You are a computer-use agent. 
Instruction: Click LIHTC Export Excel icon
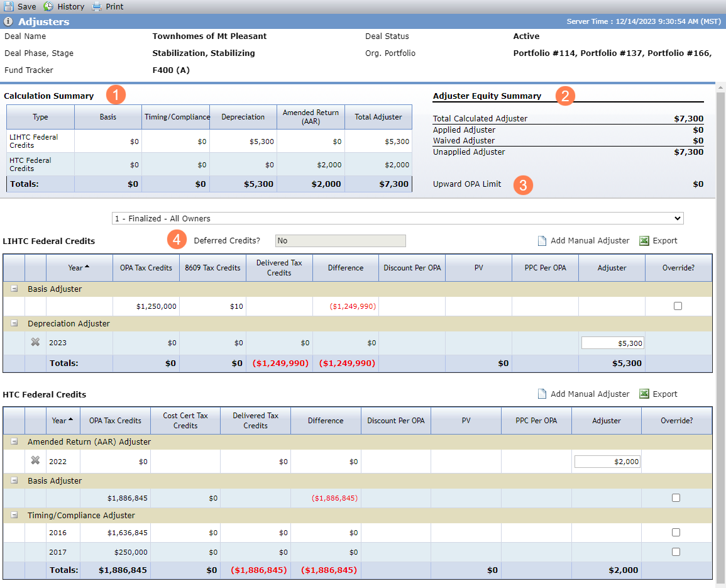coord(644,240)
